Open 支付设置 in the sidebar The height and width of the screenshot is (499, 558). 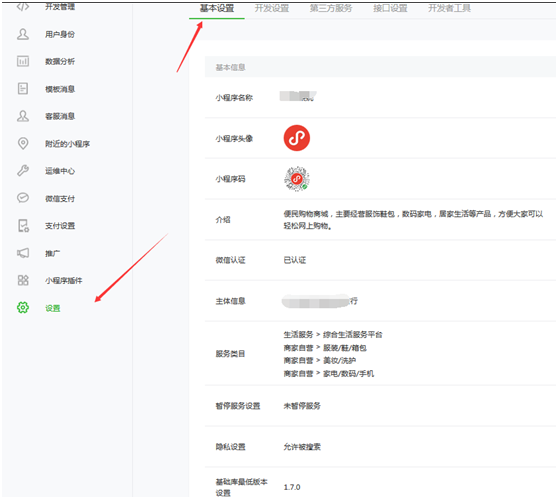[60, 226]
